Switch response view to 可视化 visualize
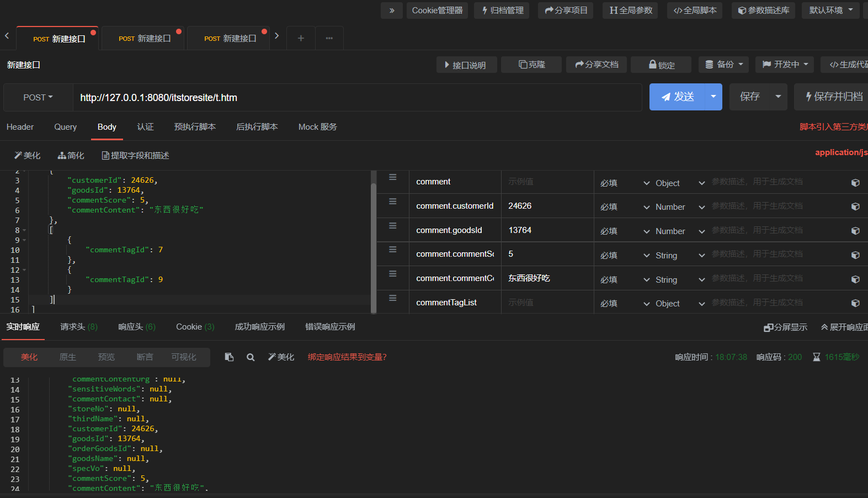 coord(184,357)
